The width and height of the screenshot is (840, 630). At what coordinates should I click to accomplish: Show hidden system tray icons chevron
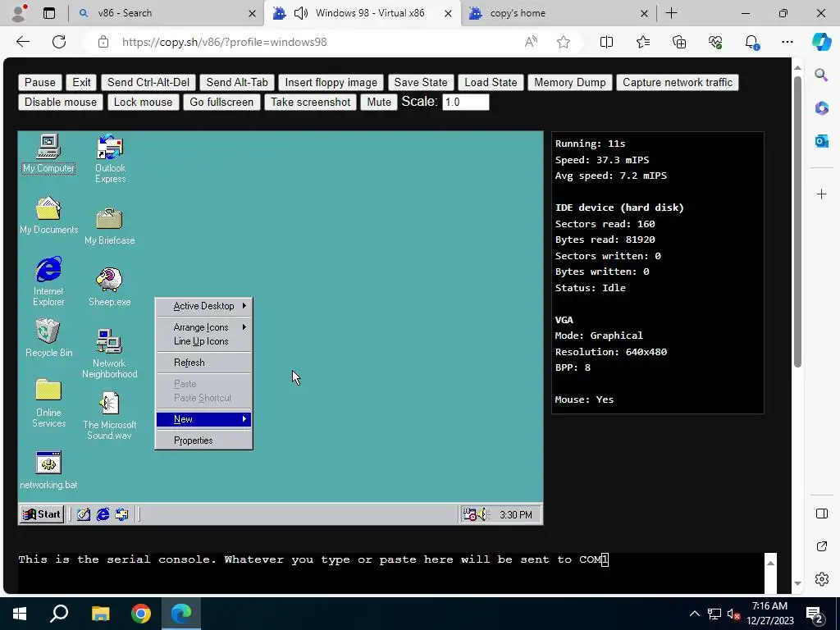[694, 614]
